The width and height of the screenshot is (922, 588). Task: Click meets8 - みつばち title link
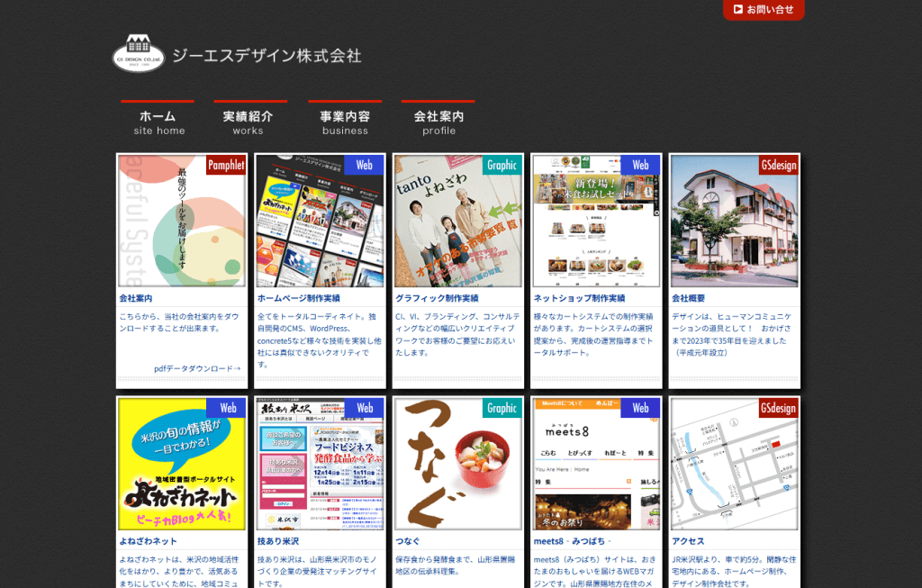click(572, 541)
